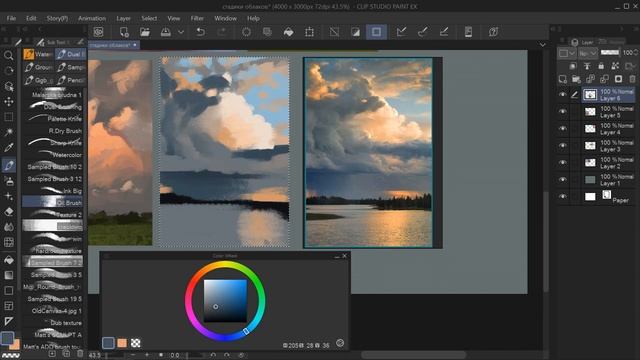Pick the orange sub color swatch in Color Wheel
Viewport: 640px width, 360px height.
tap(122, 343)
